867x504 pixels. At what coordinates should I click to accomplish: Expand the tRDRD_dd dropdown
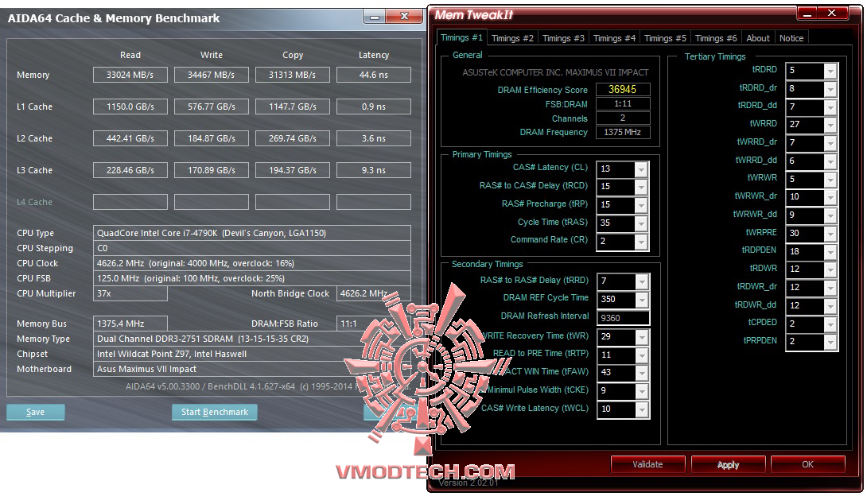click(830, 107)
